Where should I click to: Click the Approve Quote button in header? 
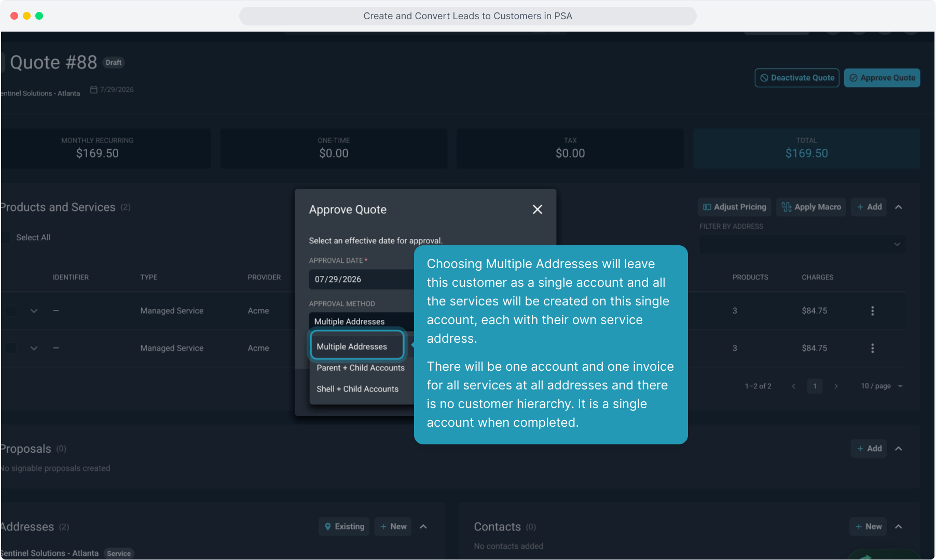[x=882, y=78]
